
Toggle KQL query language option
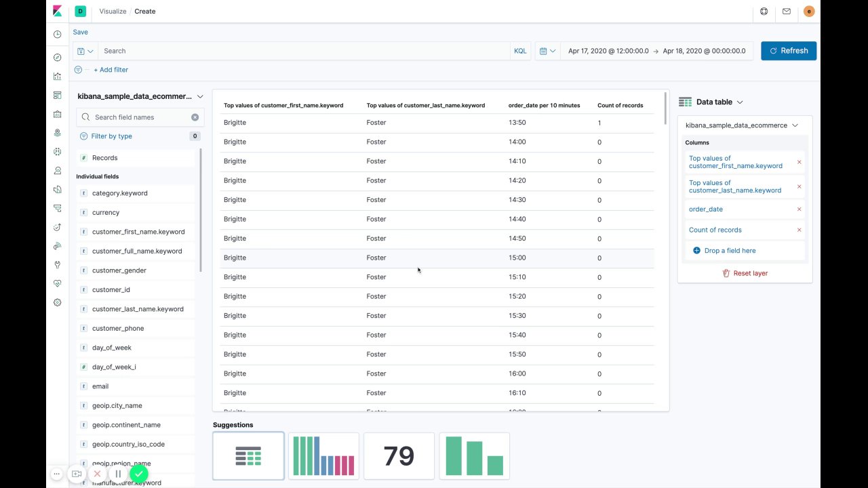pos(520,51)
